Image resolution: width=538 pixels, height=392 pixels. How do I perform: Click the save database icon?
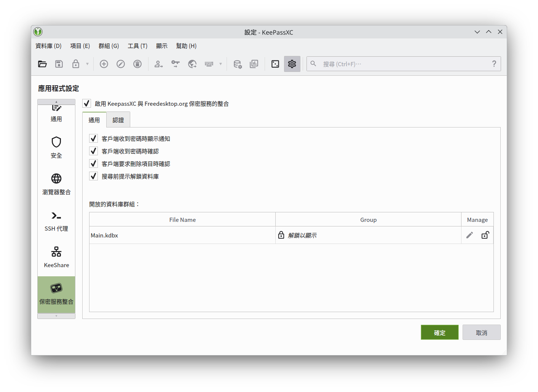point(59,64)
